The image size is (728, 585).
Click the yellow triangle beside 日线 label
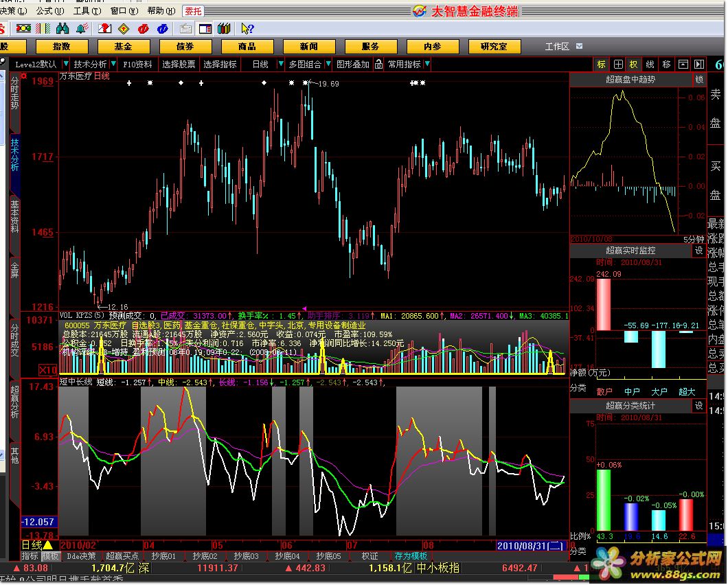48,544
